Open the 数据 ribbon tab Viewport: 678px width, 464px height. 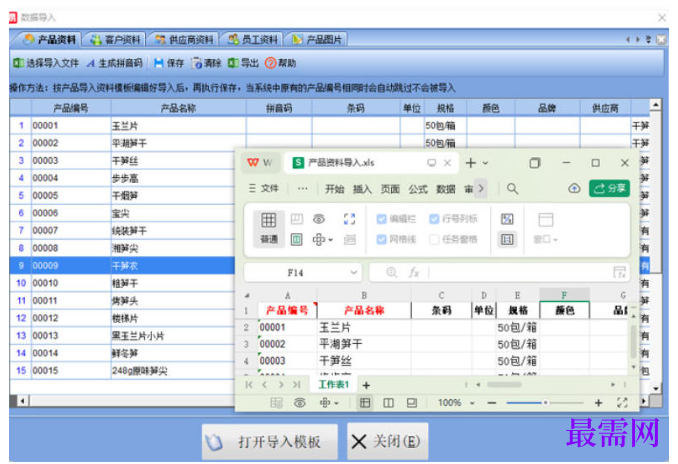(x=445, y=189)
